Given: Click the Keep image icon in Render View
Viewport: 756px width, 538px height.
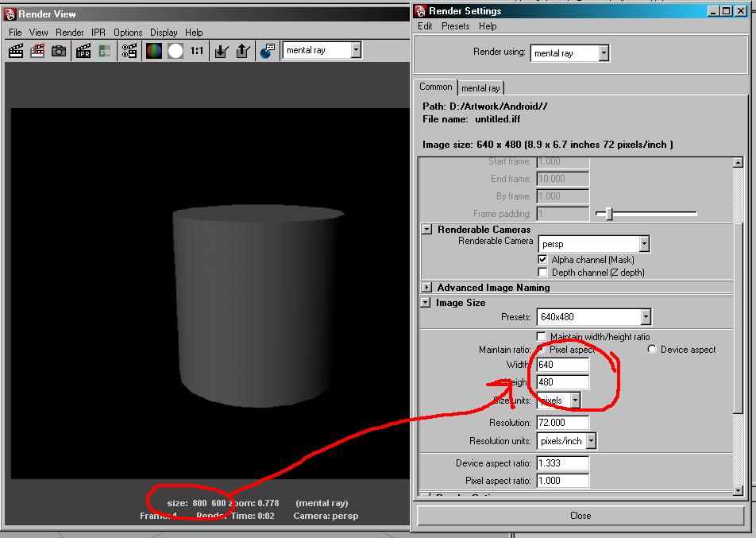Looking at the screenshot, I should (x=222, y=51).
